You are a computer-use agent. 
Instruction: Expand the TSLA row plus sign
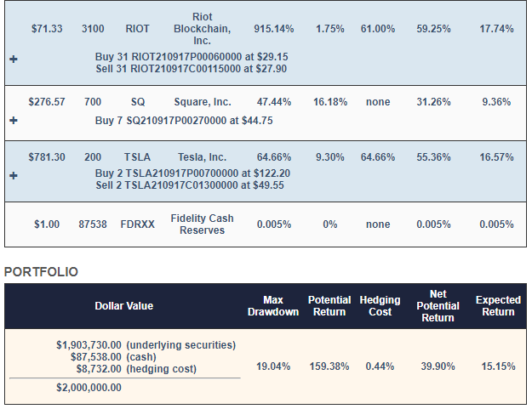tap(13, 177)
